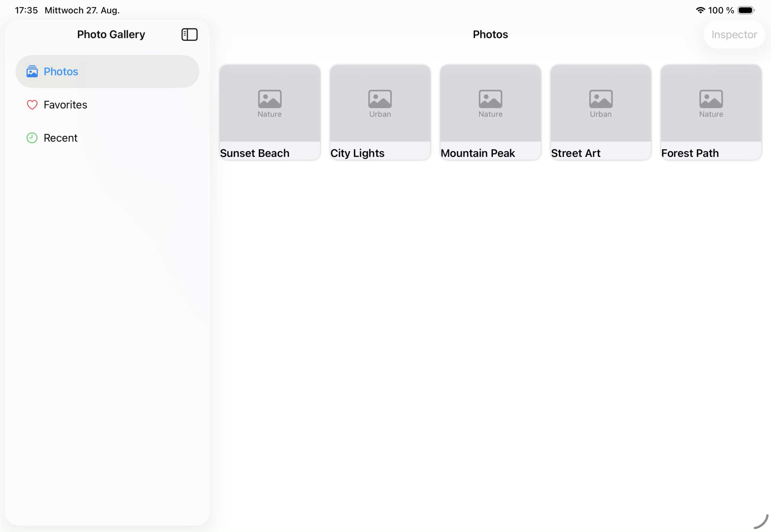The width and height of the screenshot is (771, 532).
Task: Click the City Lights title
Action: [x=357, y=153]
